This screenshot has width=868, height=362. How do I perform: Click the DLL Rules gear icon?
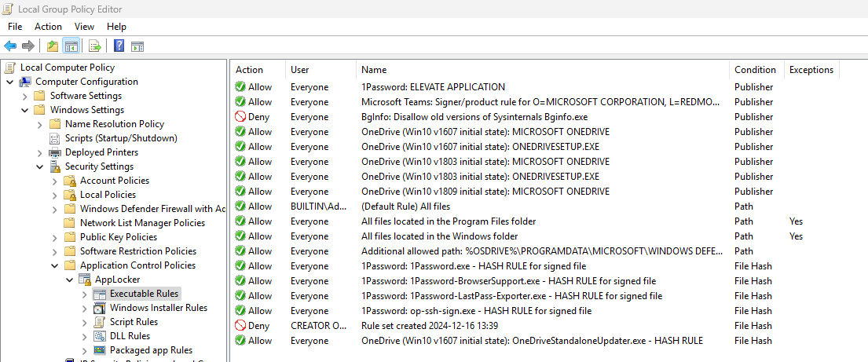click(100, 336)
